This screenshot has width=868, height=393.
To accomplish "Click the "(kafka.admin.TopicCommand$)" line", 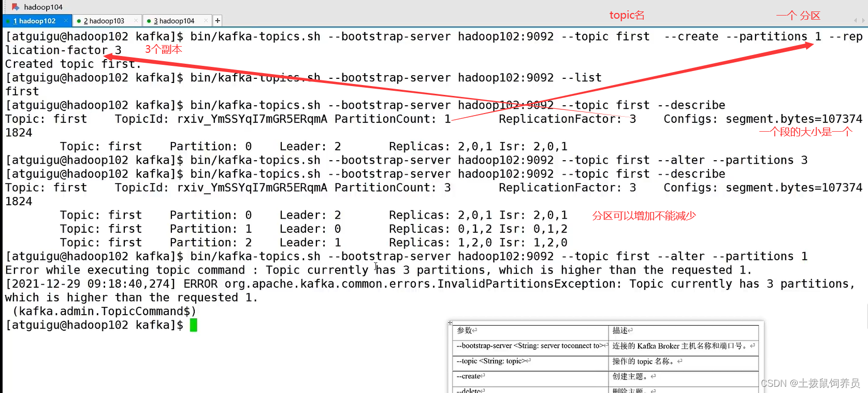I will (x=104, y=311).
